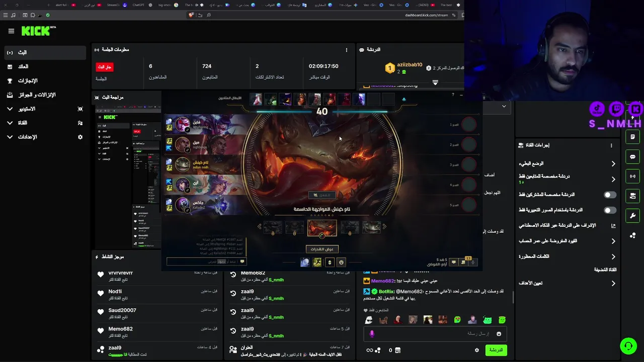
Task: Expand the Channel section in the left sidebar
Action: [x=45, y=123]
